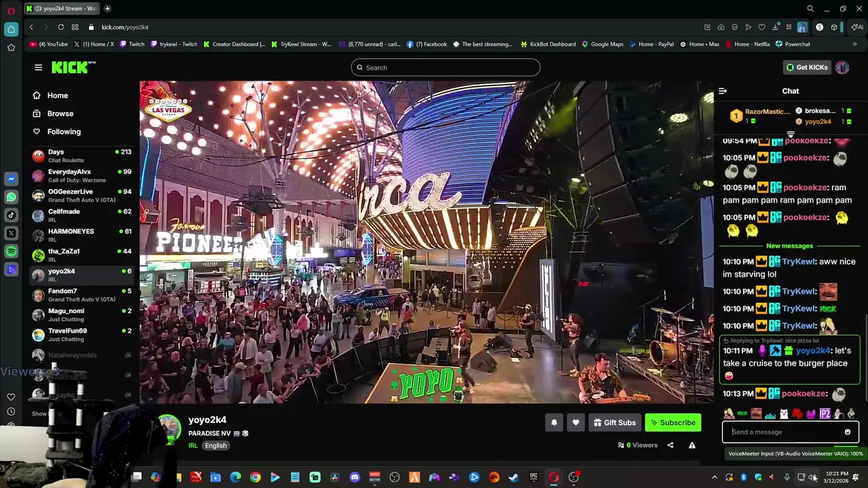Click the English language tag
Image resolution: width=868 pixels, height=488 pixels.
pos(216,445)
